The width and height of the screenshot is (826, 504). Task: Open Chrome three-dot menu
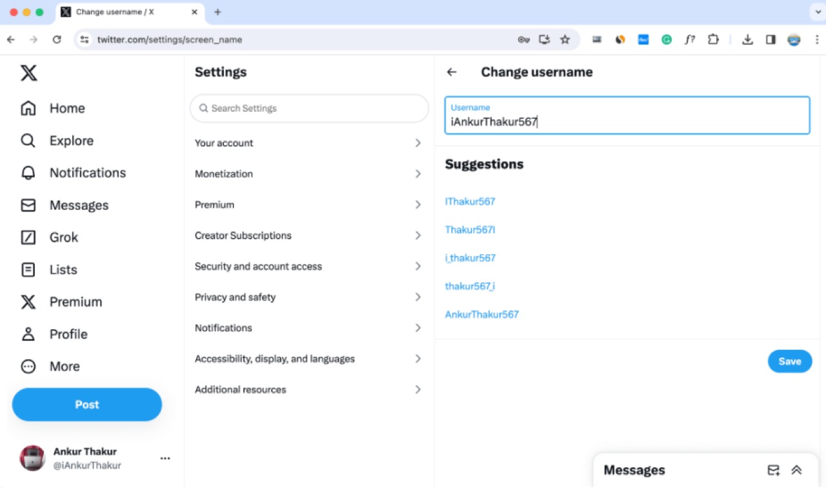(817, 39)
